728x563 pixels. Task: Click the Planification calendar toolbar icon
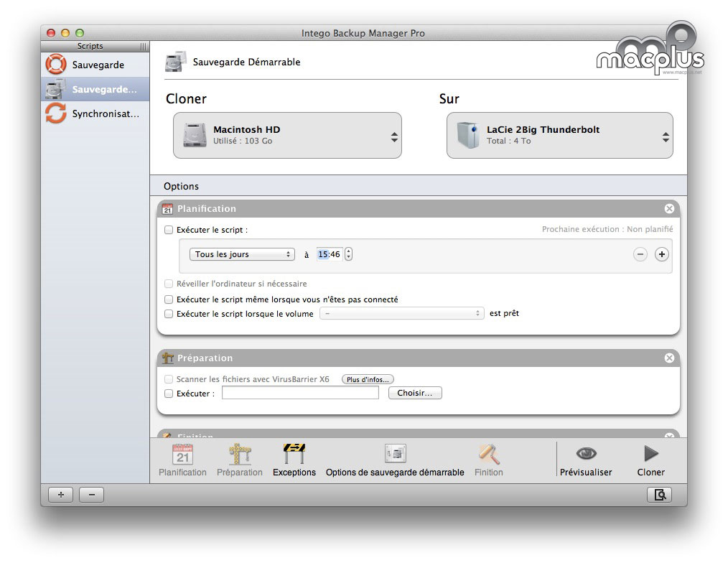[182, 455]
